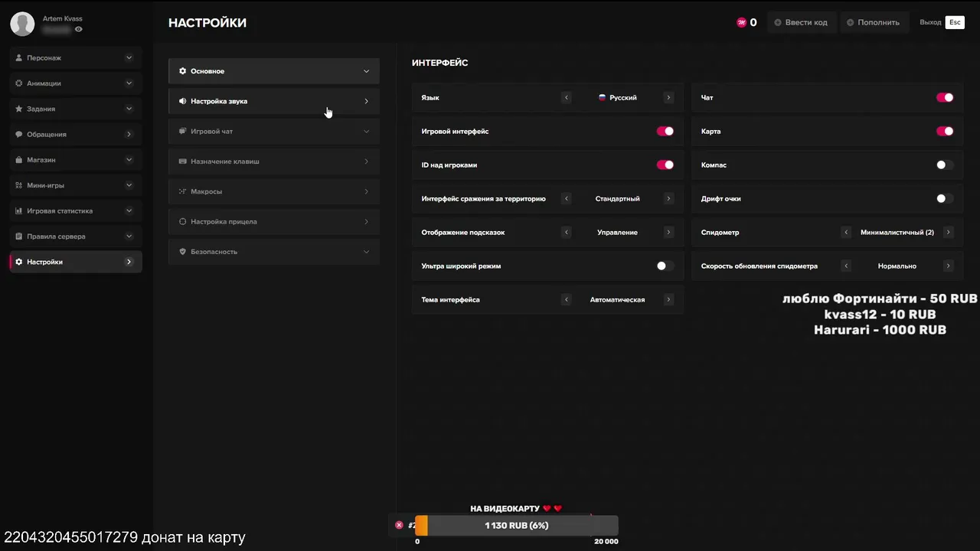Expand the Безопасность section chevron
The height and width of the screenshot is (551, 980).
point(366,252)
